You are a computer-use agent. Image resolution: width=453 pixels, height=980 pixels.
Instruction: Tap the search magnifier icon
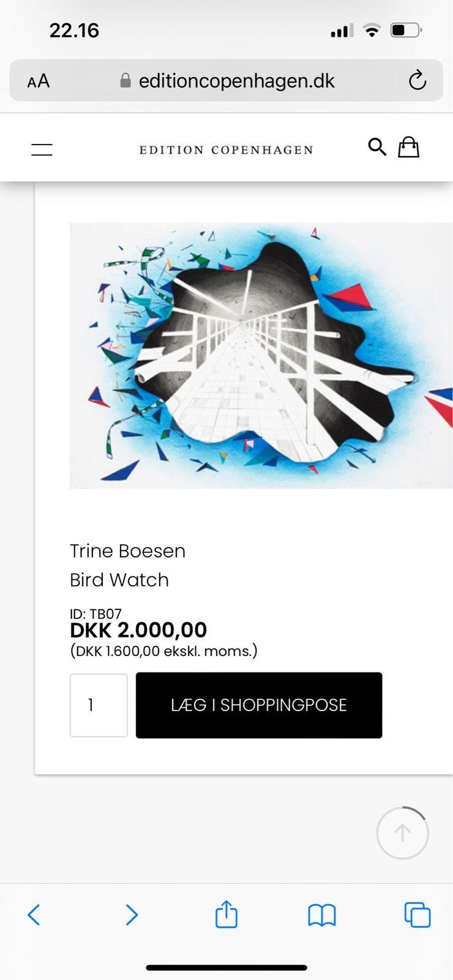point(377,147)
